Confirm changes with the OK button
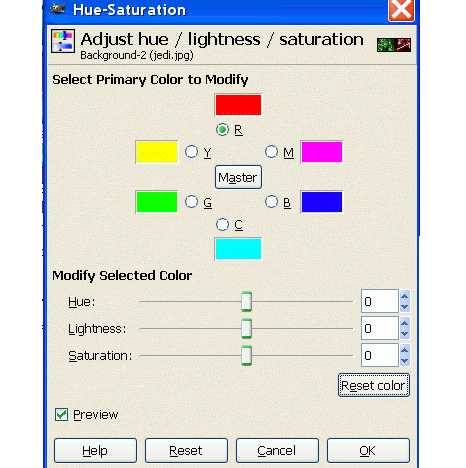This screenshot has width=466, height=468. tap(368, 451)
